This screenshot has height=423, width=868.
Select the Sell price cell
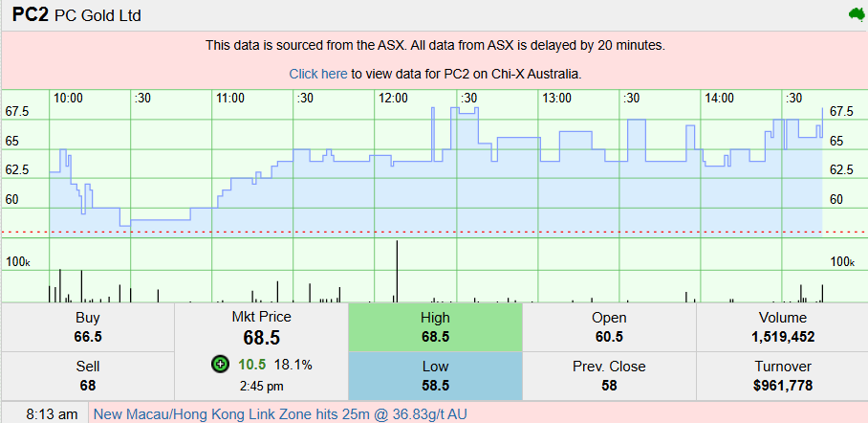(x=87, y=376)
